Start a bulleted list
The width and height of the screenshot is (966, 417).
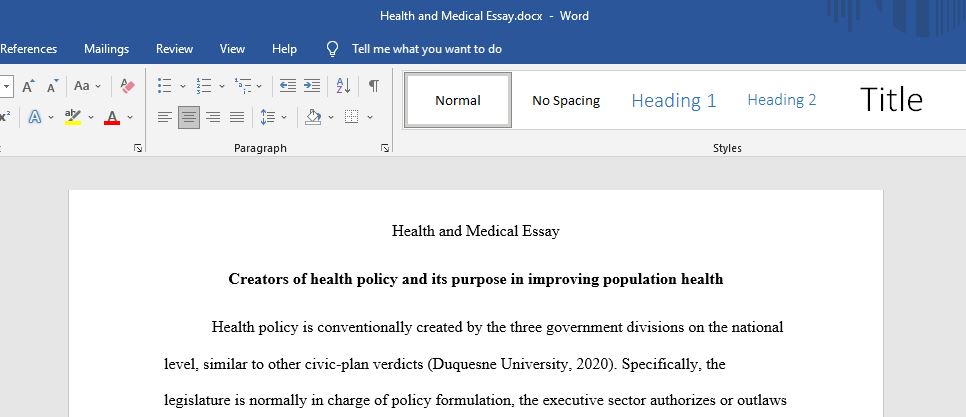click(x=164, y=86)
